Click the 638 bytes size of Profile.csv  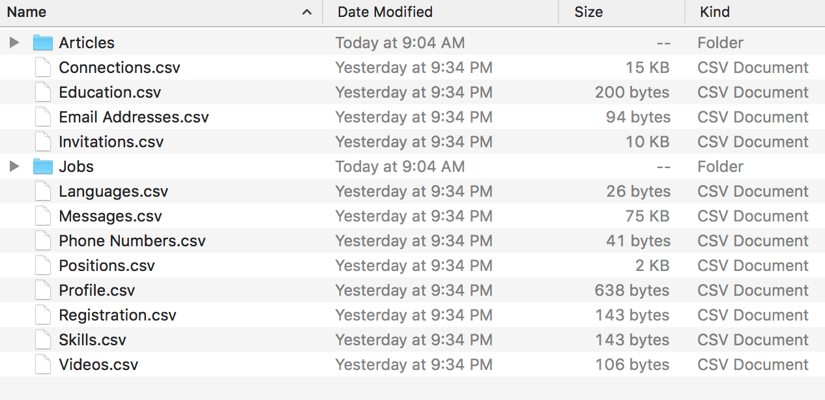632,290
